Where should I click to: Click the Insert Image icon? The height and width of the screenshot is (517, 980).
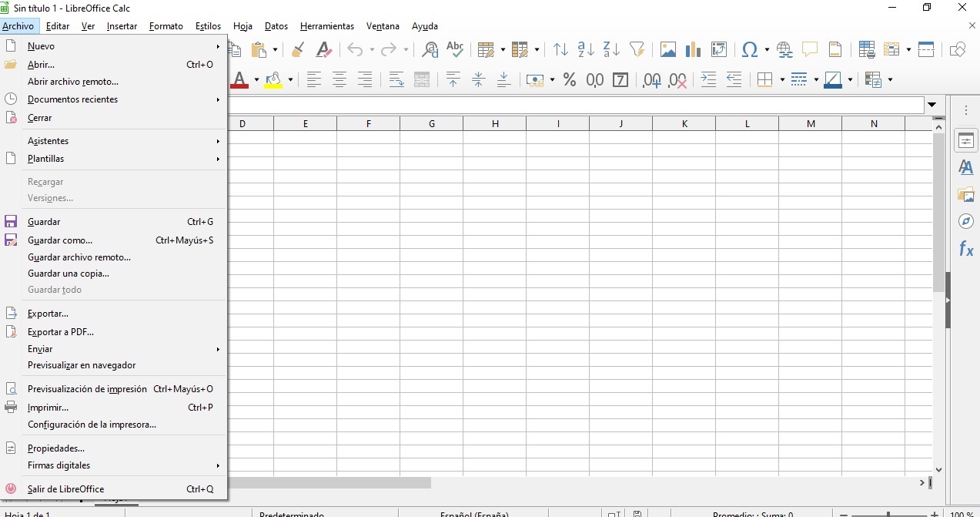668,49
